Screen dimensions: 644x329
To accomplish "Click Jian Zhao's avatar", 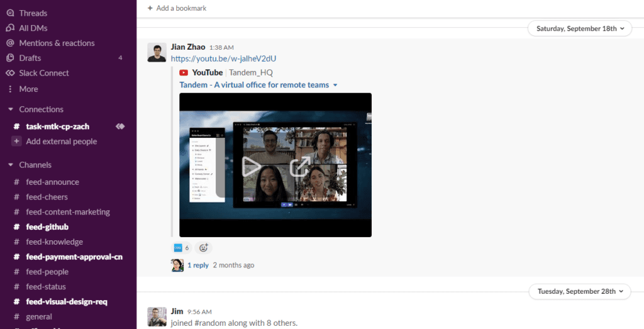I will [157, 52].
